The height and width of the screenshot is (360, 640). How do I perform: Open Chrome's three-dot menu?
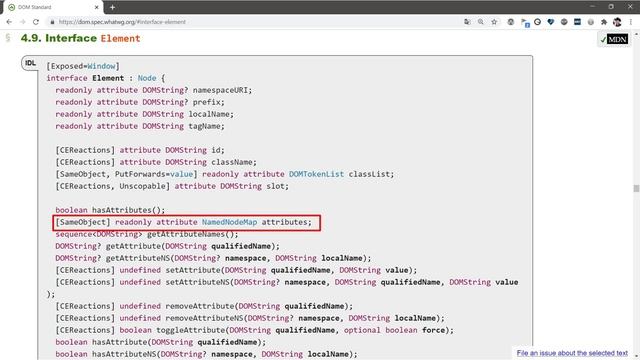(631, 22)
